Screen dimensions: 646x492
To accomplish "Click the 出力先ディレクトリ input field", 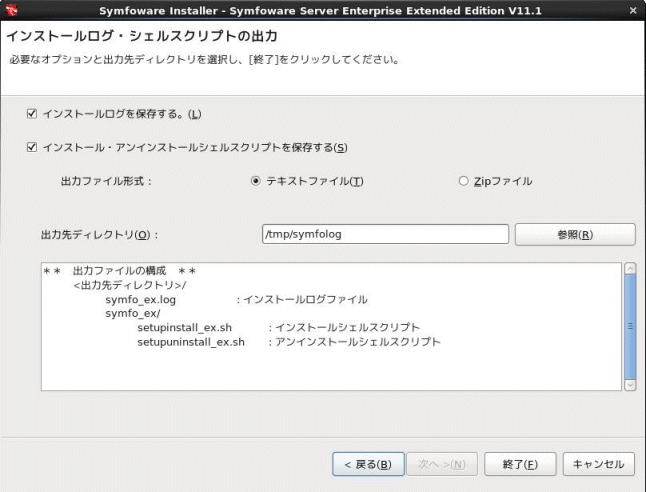I will click(385, 234).
